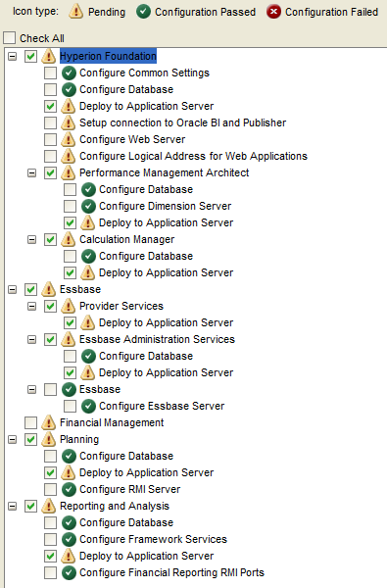Click warning icon beside Configure Logical Address
This screenshot has width=387, height=588.
(69, 156)
